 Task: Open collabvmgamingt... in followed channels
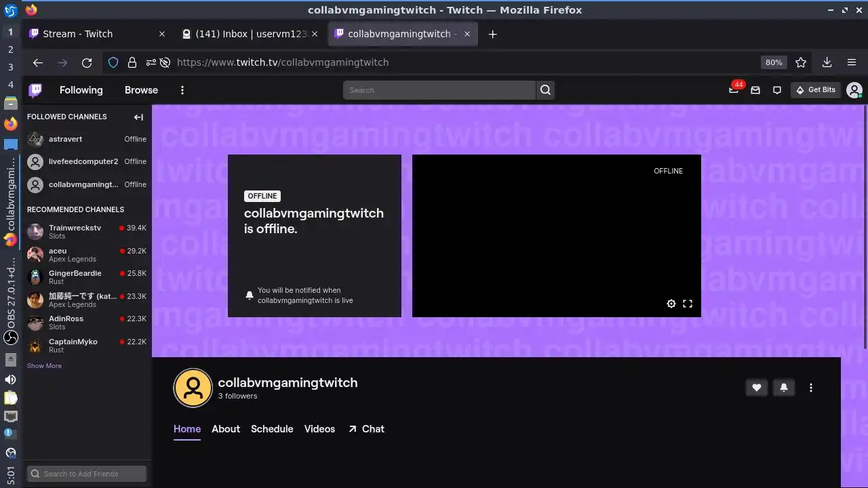(x=87, y=184)
